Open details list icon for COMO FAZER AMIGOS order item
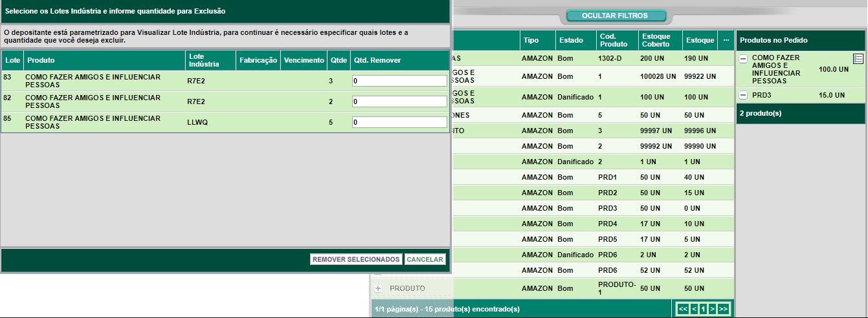868x318 pixels. tap(858, 59)
